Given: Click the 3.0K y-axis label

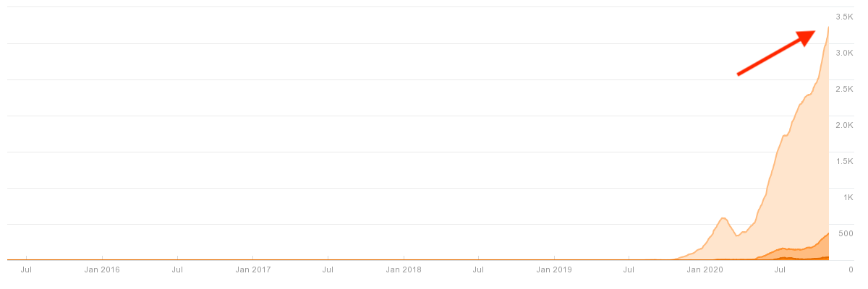Looking at the screenshot, I should pyautogui.click(x=844, y=53).
